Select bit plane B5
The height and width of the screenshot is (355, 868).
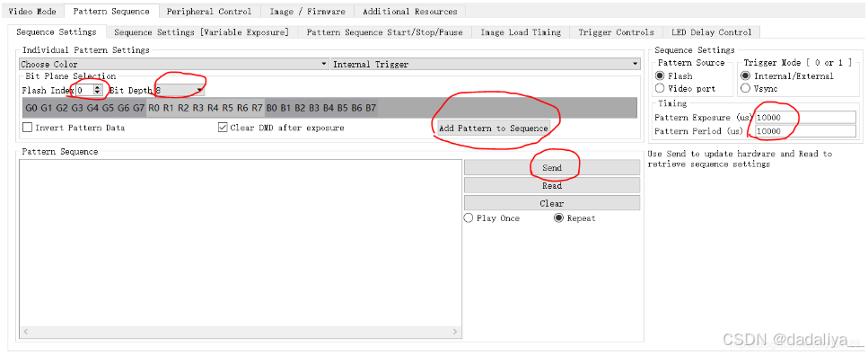343,108
